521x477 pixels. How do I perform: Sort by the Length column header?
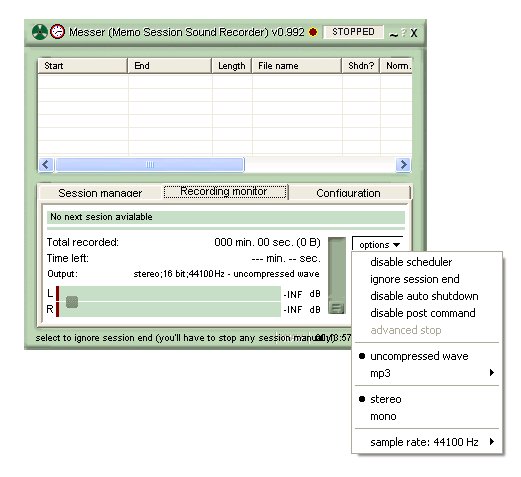pyautogui.click(x=232, y=66)
